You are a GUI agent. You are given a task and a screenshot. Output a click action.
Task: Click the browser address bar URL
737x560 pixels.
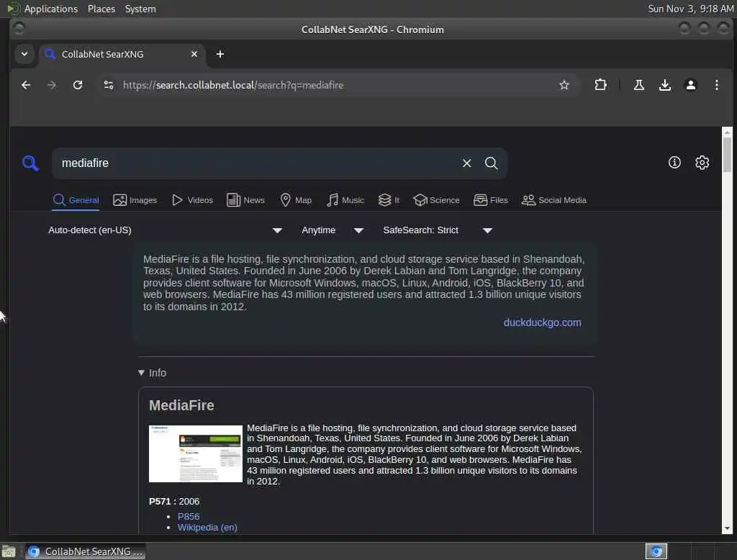click(233, 85)
